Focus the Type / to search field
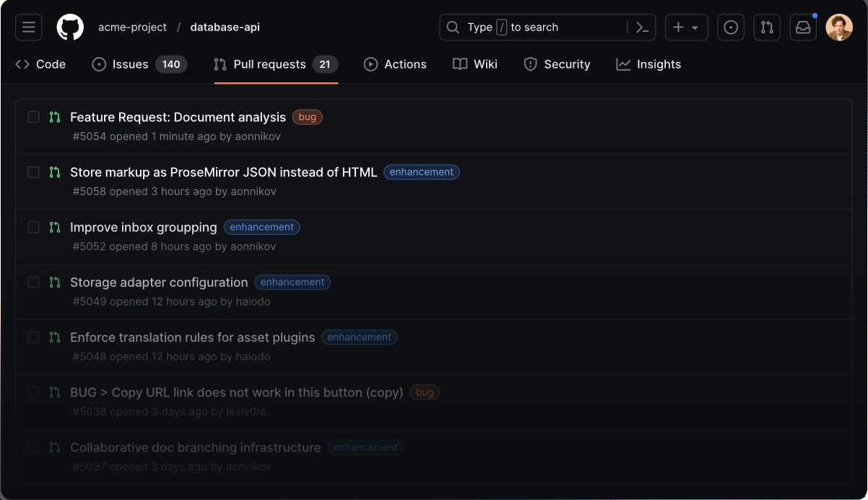868x500 pixels. [x=534, y=27]
